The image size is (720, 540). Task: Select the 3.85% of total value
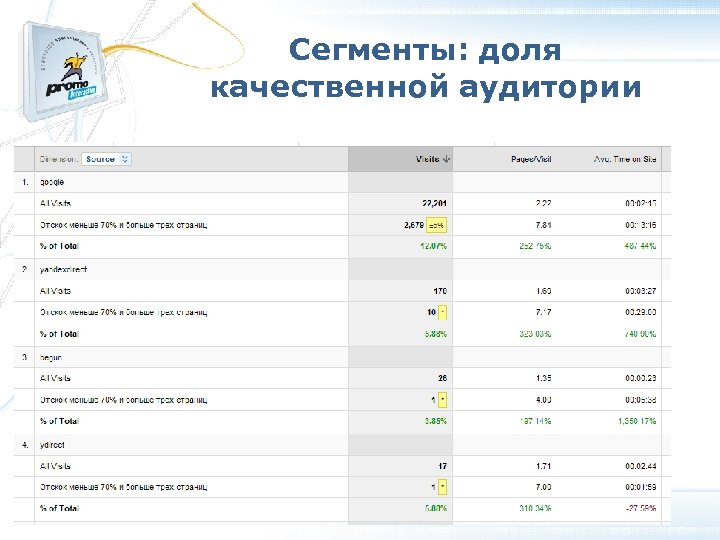pyautogui.click(x=435, y=421)
